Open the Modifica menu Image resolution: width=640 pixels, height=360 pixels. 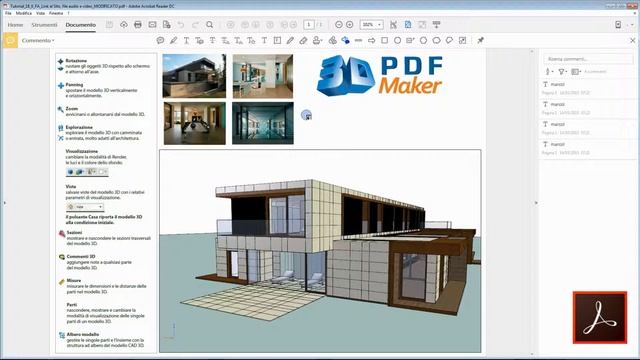[24, 13]
